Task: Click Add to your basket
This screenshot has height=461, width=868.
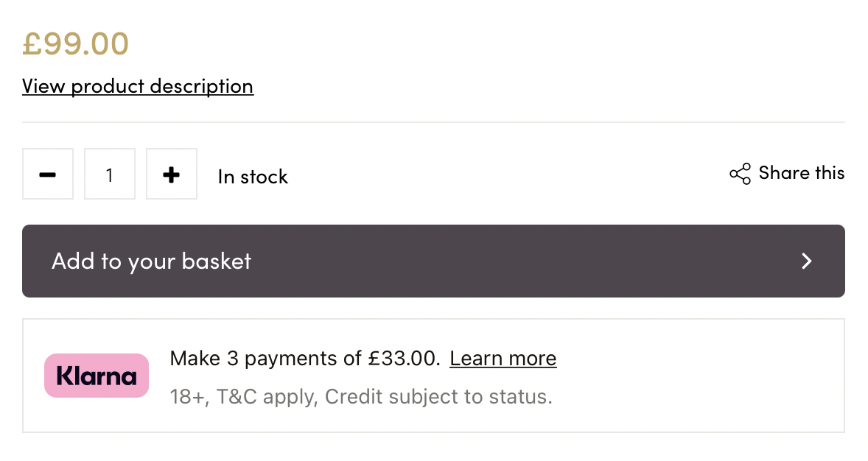Action: pyautogui.click(x=151, y=261)
